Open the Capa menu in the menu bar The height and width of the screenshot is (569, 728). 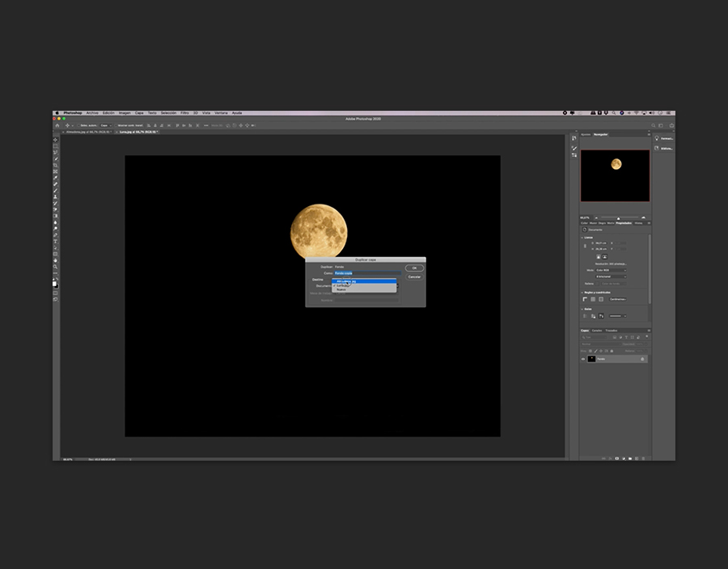click(139, 113)
